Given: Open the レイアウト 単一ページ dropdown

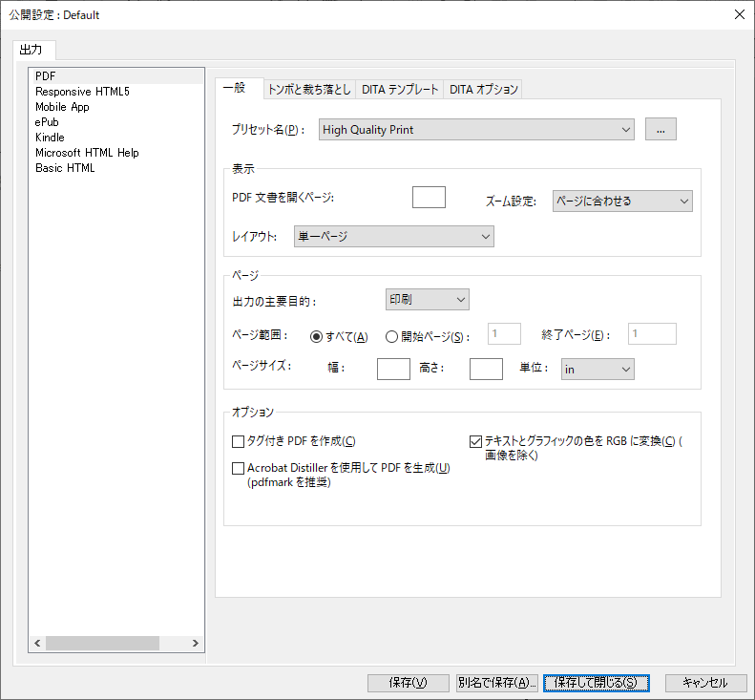Looking at the screenshot, I should point(393,236).
